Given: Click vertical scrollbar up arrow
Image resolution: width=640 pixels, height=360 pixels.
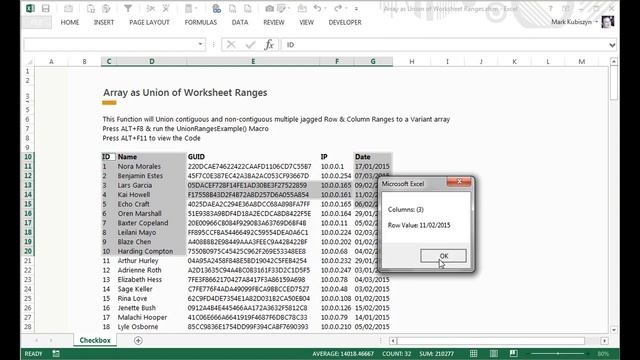Looking at the screenshot, I should click(613, 61).
